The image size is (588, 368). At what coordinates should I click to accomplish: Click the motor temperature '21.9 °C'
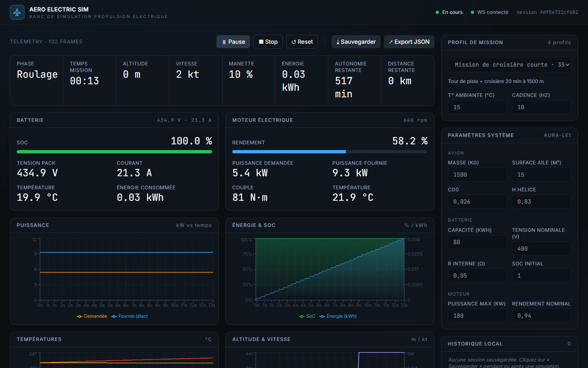[x=353, y=197]
